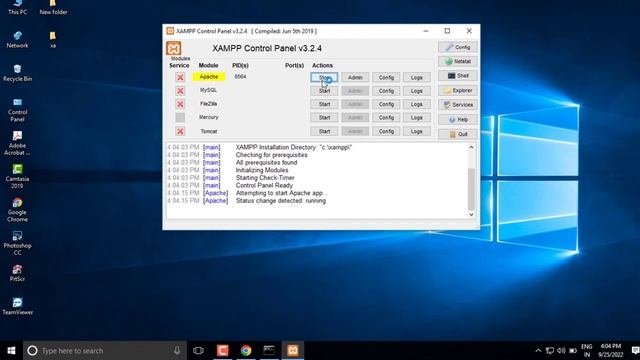The width and height of the screenshot is (640, 360).
Task: Toggle the Apache service install checkbox
Action: (x=180, y=77)
